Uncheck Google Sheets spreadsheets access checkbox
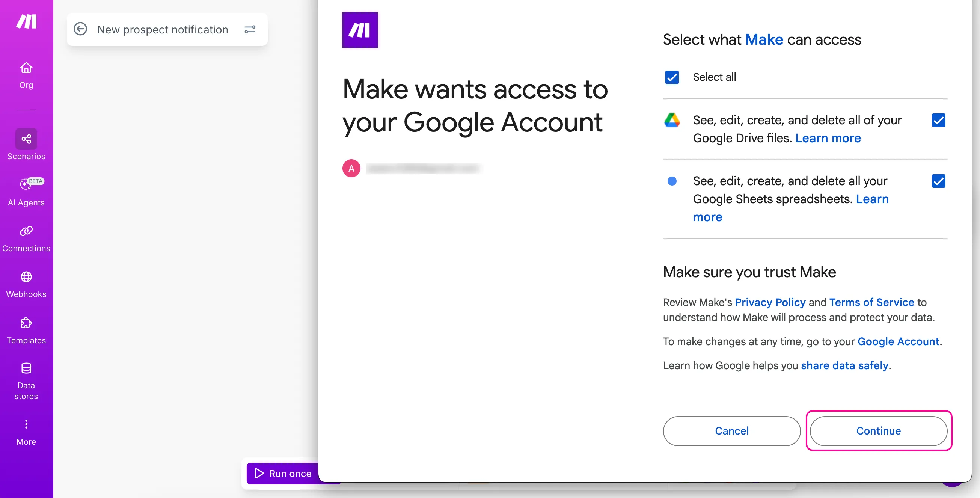This screenshot has height=498, width=980. tap(939, 181)
